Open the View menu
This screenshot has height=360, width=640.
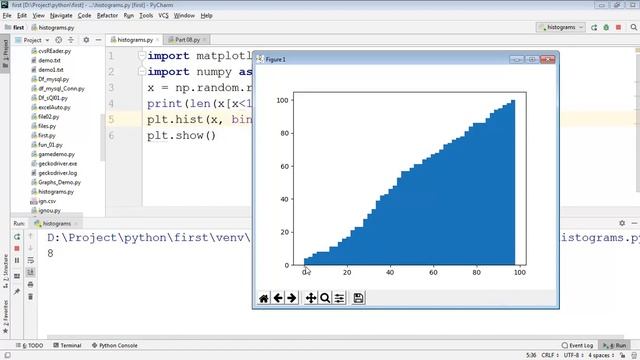coord(38,16)
